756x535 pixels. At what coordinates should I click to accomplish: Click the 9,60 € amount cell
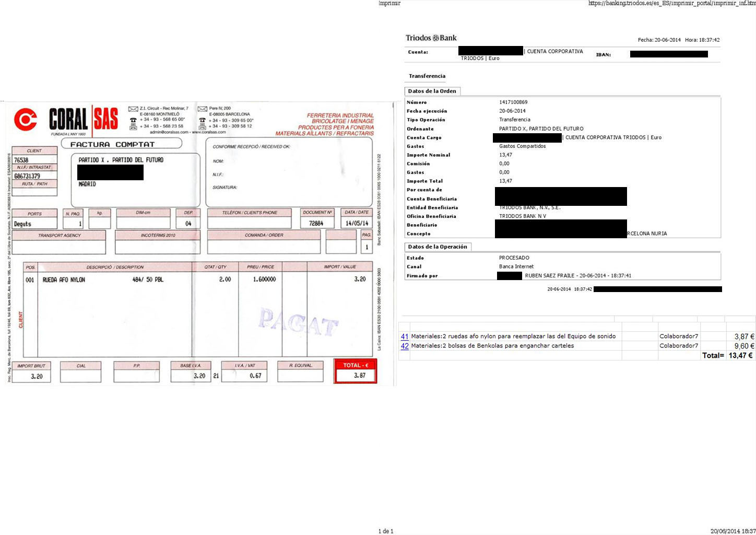click(x=744, y=346)
